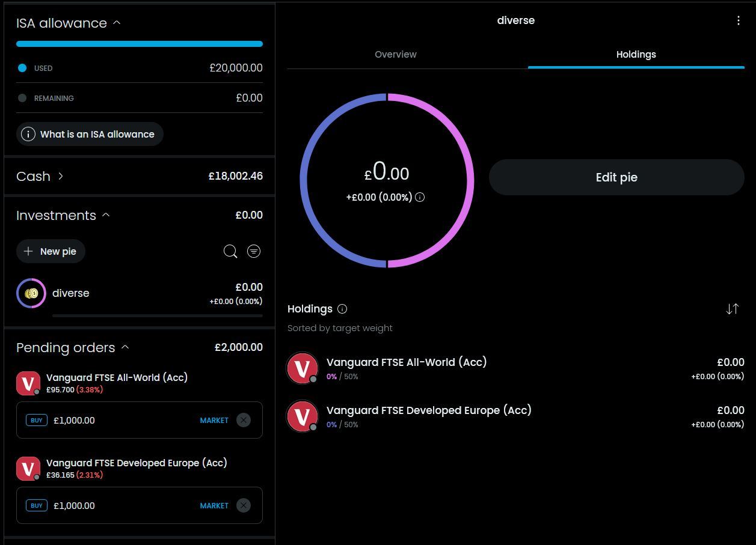This screenshot has height=545, width=756.
Task: Open the diverse pie in investments list
Action: click(x=140, y=293)
